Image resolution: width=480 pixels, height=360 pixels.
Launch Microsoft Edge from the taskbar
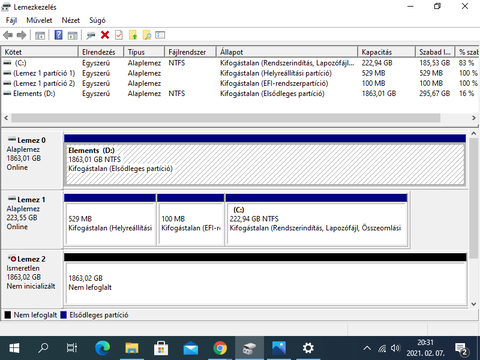coord(102,348)
